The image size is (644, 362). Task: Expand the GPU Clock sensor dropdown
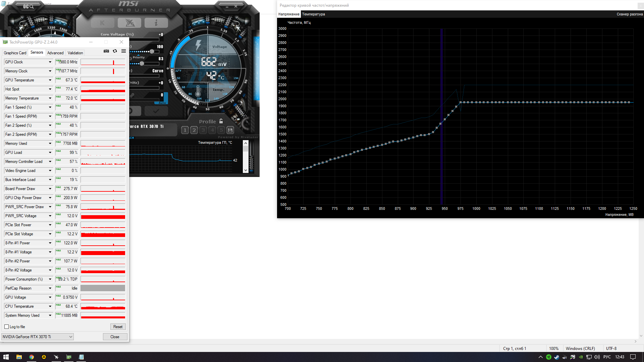pos(50,62)
